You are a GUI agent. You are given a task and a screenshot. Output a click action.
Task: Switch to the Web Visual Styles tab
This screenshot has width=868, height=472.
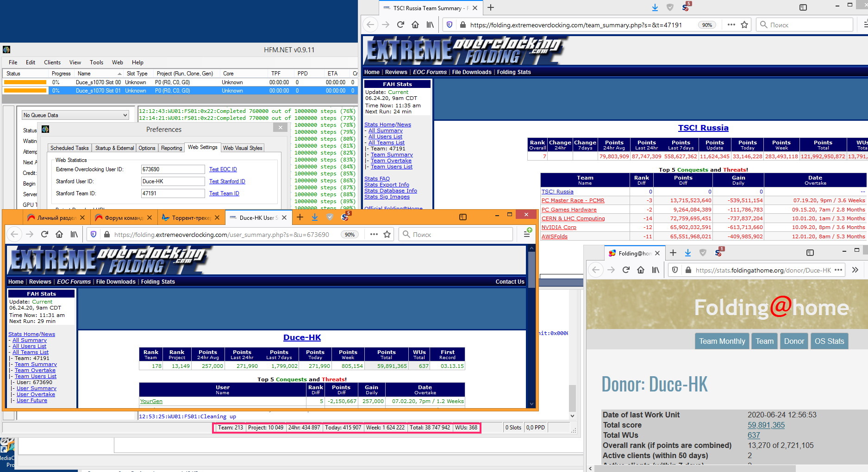click(243, 148)
